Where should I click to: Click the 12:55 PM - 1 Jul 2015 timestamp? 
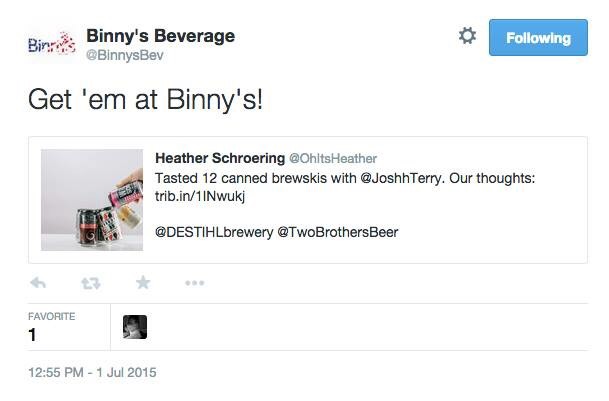(x=92, y=373)
